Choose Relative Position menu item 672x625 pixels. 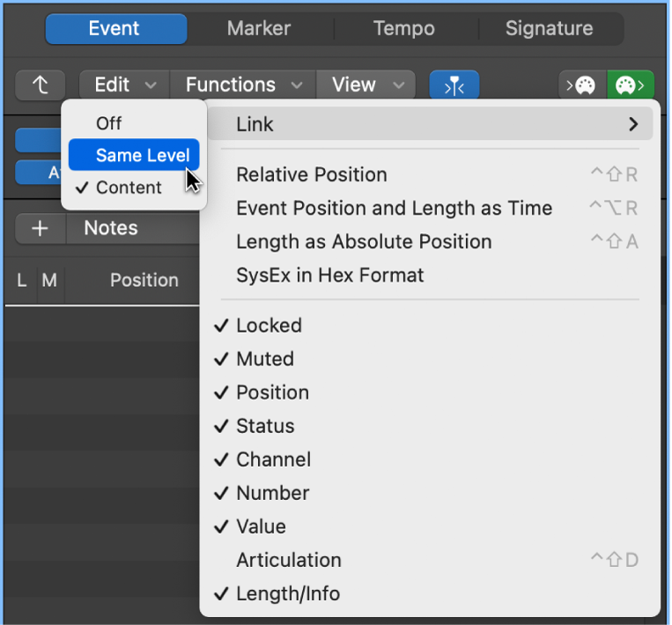[x=311, y=174]
